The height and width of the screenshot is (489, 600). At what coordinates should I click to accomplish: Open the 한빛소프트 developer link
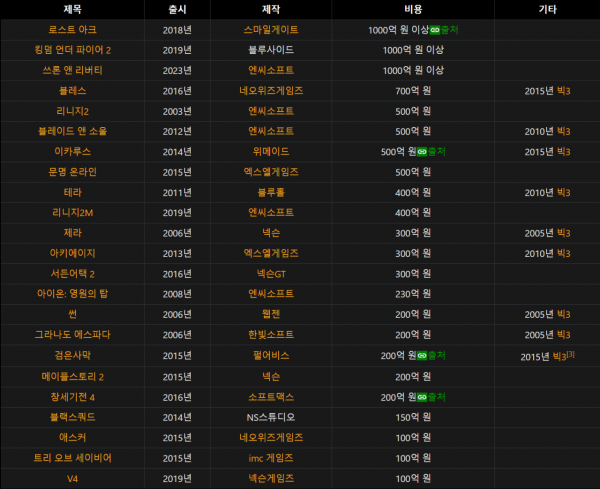pyautogui.click(x=271, y=335)
